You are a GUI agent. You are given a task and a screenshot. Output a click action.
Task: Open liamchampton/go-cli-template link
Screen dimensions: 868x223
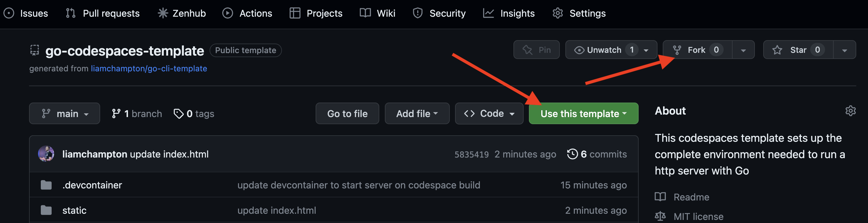149,68
